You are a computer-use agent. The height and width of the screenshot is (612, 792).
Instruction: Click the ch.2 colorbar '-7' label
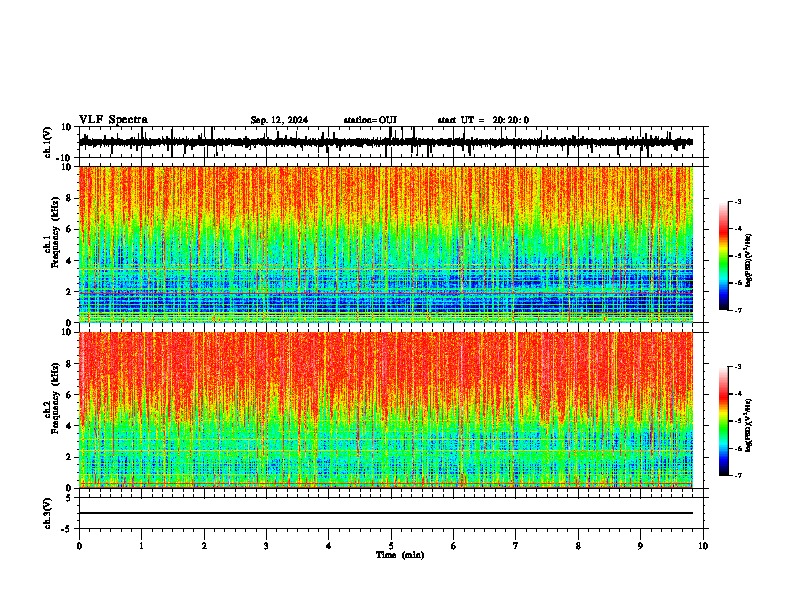point(738,475)
